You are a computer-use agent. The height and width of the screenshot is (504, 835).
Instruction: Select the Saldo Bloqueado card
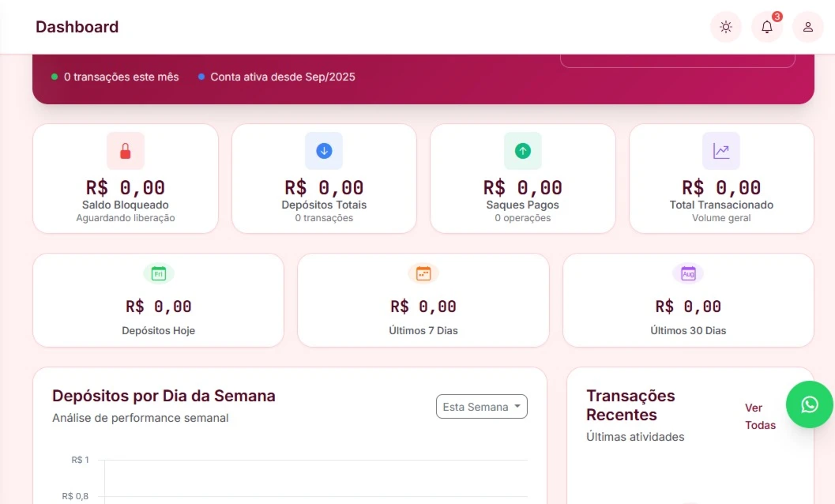126,179
